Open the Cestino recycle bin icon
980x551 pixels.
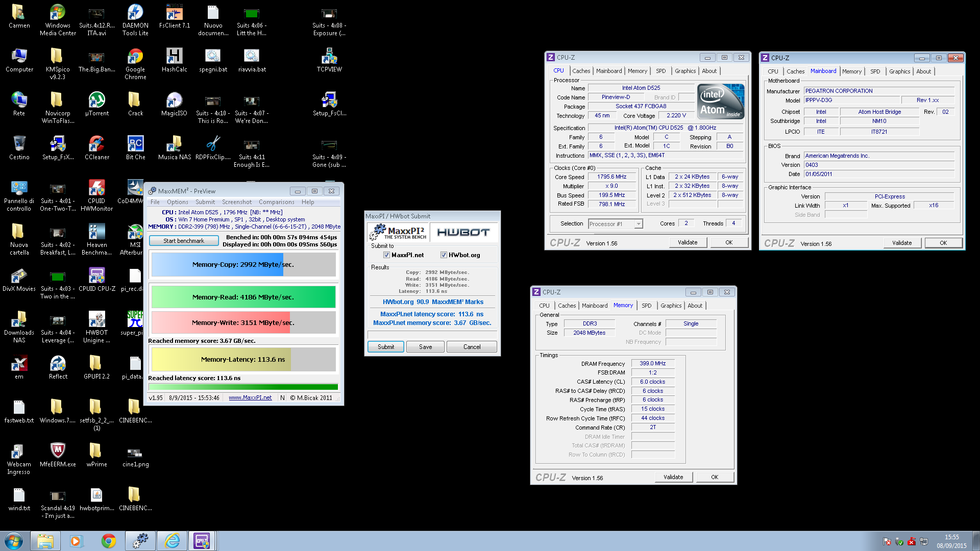(x=19, y=148)
